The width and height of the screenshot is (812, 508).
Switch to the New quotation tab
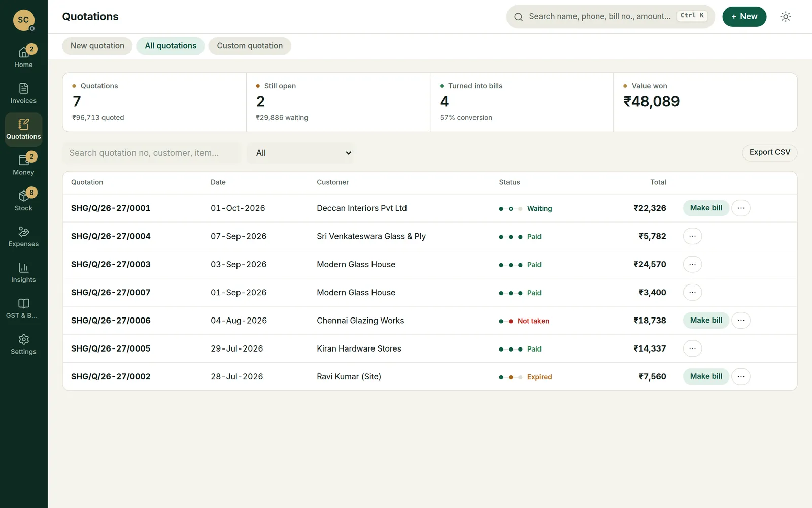point(97,46)
